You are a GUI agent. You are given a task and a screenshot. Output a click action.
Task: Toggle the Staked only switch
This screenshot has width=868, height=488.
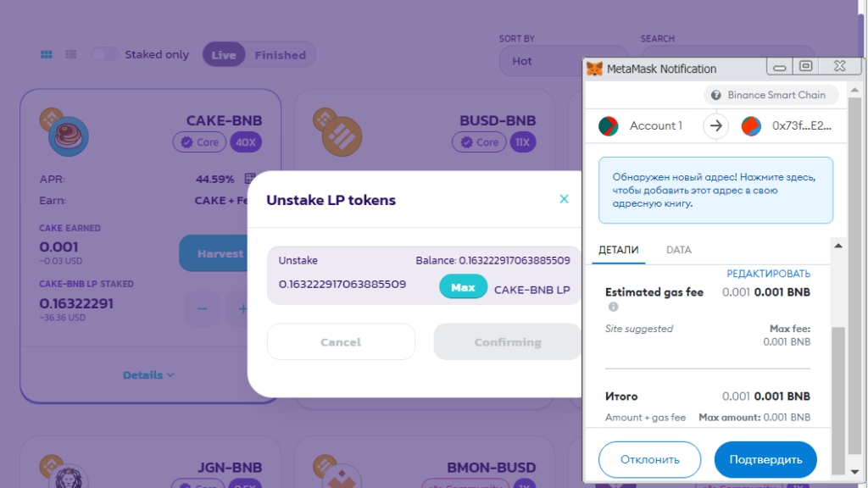tap(105, 54)
